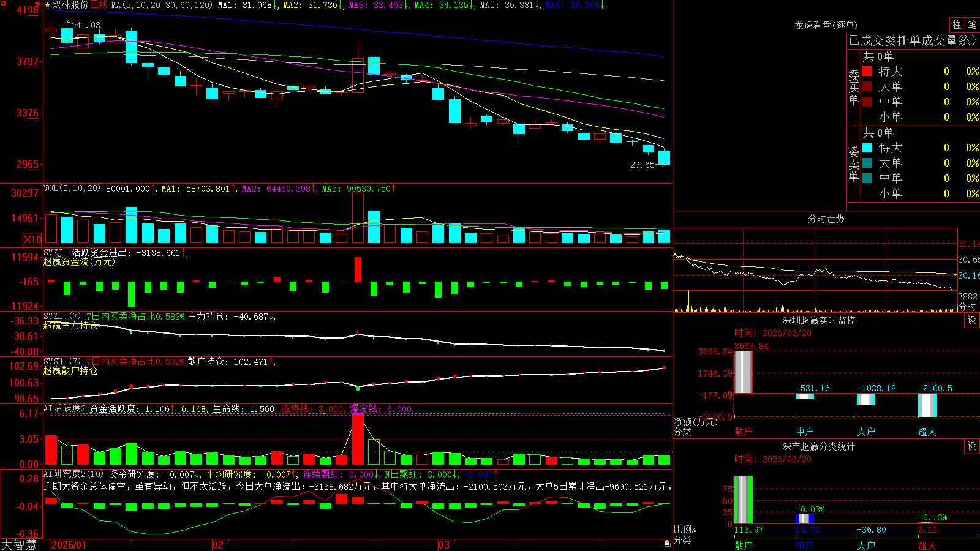Click the cyan 特大 sell-order swatch

867,148
